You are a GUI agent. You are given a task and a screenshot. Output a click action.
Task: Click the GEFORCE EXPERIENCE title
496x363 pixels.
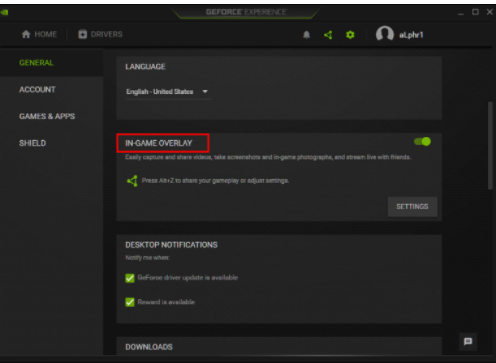(x=246, y=12)
